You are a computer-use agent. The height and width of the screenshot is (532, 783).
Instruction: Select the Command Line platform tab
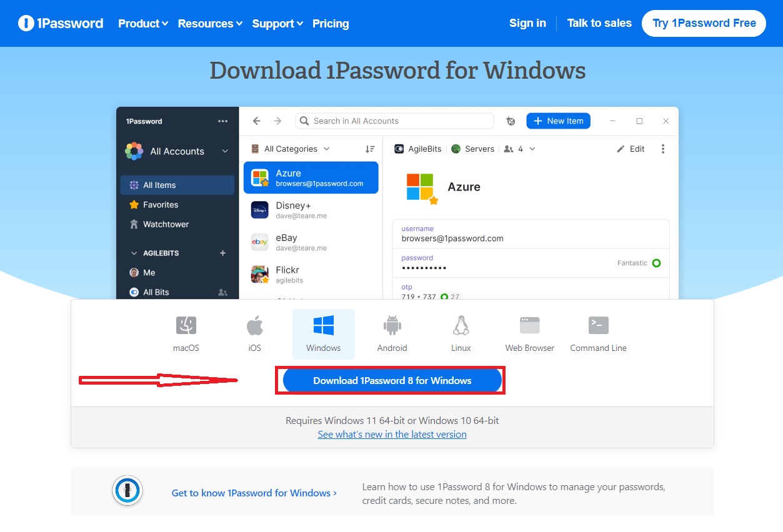tap(599, 334)
